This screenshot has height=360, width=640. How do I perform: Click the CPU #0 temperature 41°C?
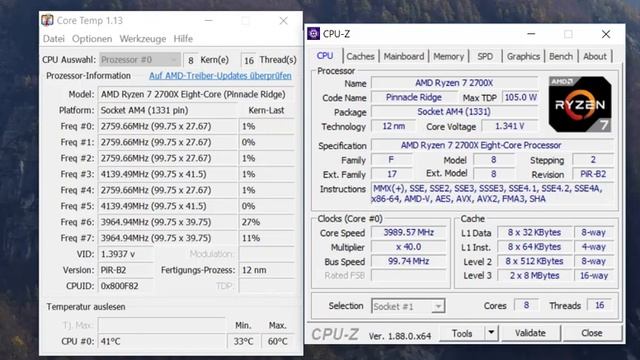[x=161, y=341]
